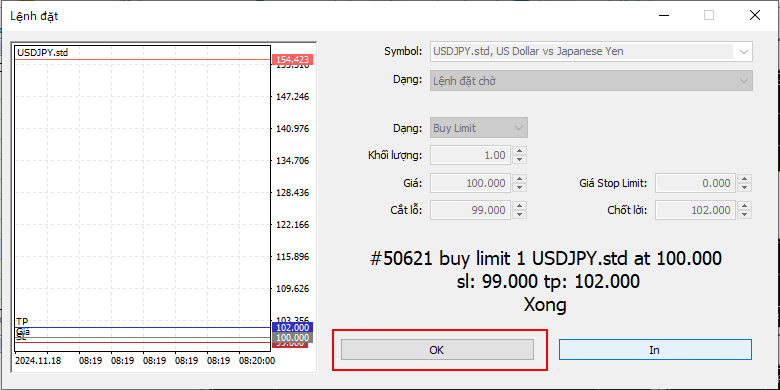Decrease Khối lượng with down arrow

coord(519,160)
